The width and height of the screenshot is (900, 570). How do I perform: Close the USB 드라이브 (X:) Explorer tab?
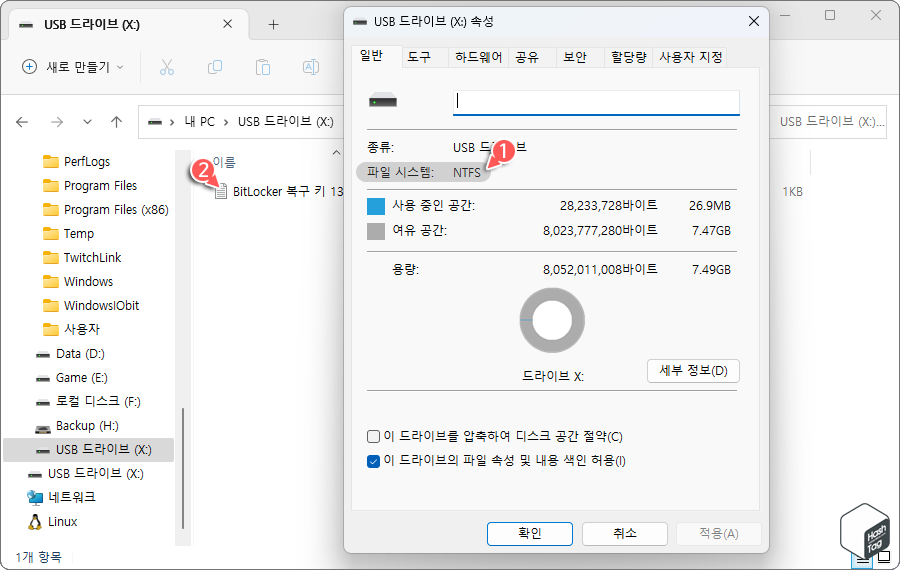click(227, 24)
